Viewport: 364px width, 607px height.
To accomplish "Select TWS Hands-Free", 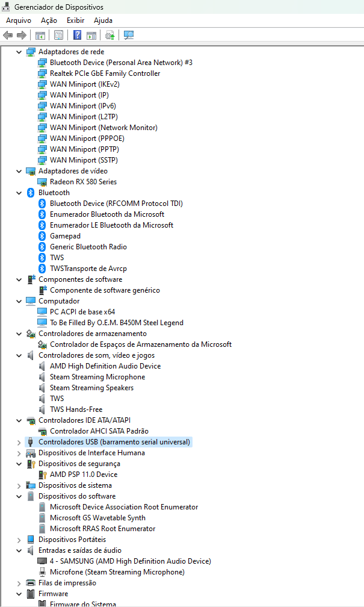I will click(76, 409).
